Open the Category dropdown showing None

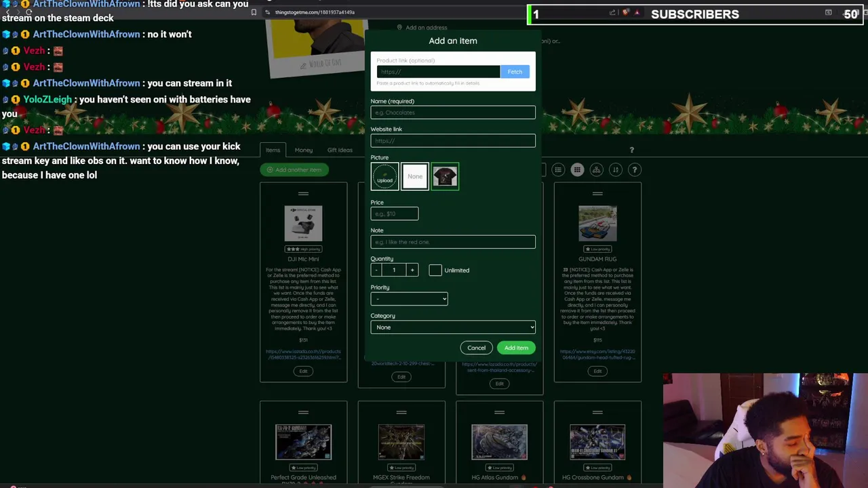tap(453, 327)
